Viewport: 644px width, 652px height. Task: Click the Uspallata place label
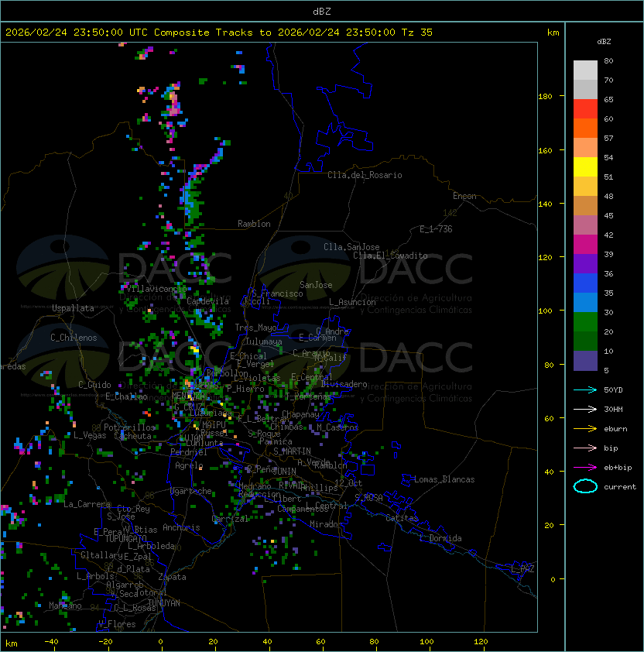73,308
